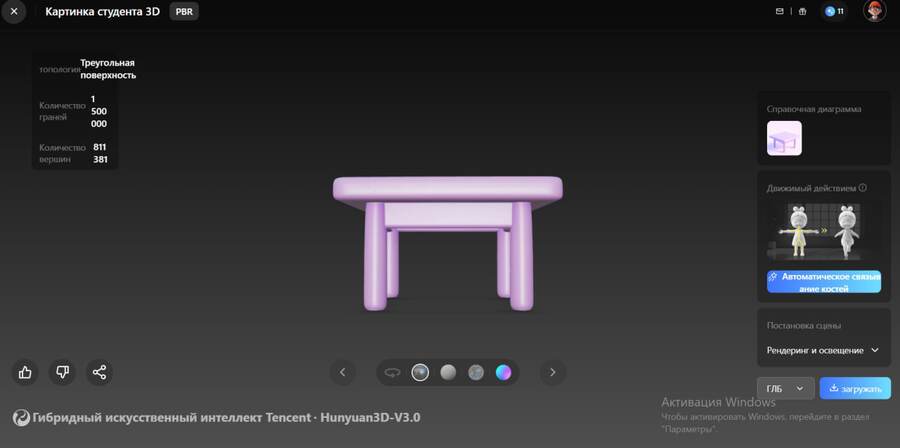Select the plain gray material sphere
Viewport: 900px width, 448px height.
pyautogui.click(x=448, y=372)
